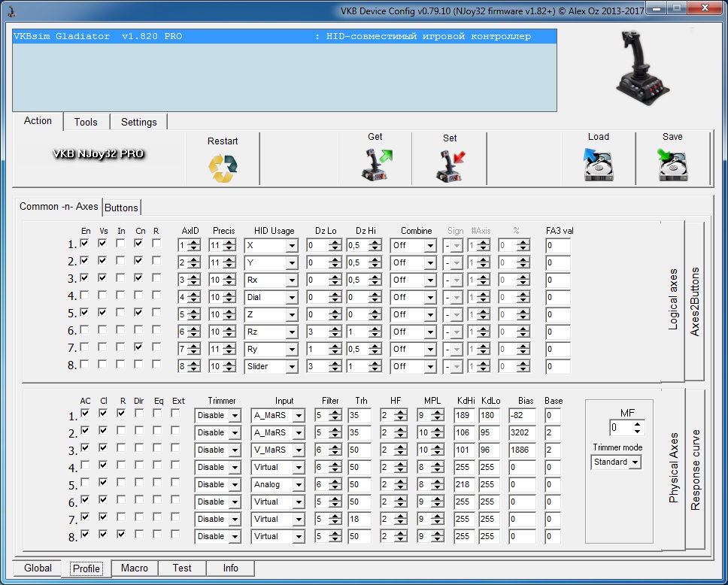This screenshot has width=728, height=585.
Task: Click Base field for physical axis 3
Action: coord(553,450)
